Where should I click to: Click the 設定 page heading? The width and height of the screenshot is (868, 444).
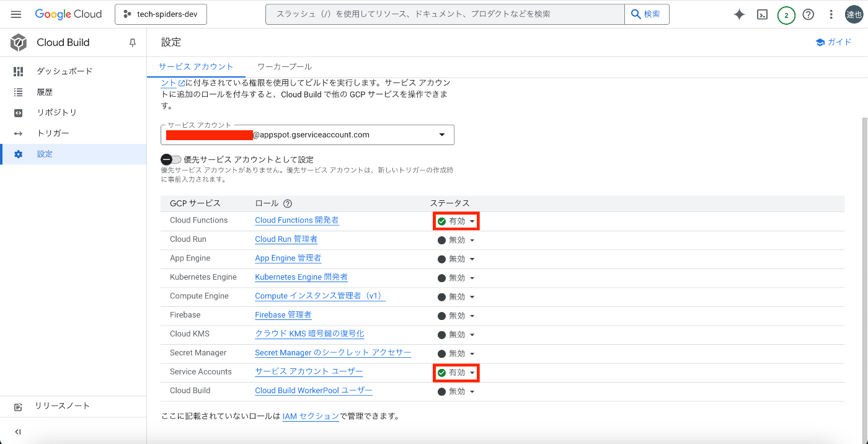tap(171, 42)
